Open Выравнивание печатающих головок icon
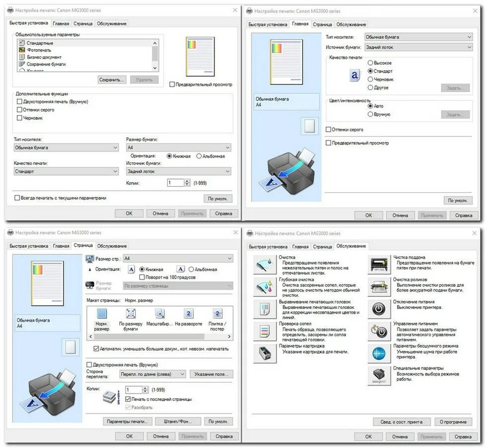The image size is (486, 448). click(x=265, y=309)
